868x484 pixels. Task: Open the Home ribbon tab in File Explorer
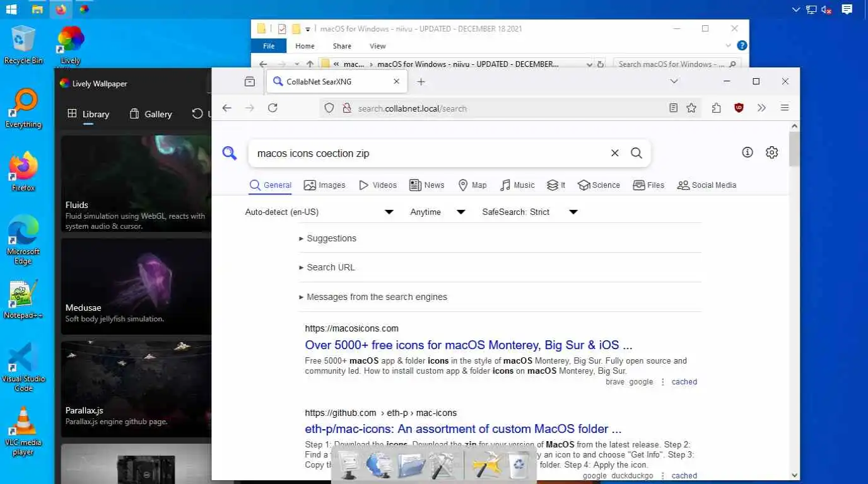[305, 46]
